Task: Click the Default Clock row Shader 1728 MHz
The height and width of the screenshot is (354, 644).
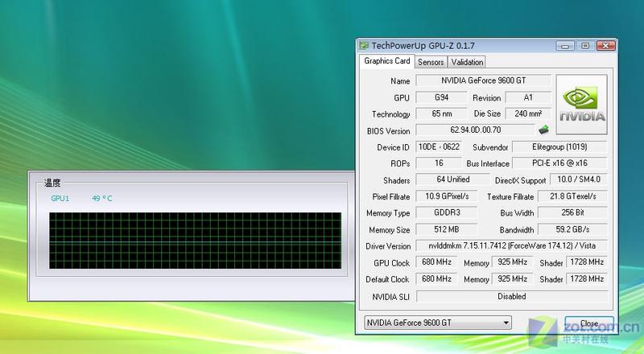Action: pyautogui.click(x=587, y=279)
